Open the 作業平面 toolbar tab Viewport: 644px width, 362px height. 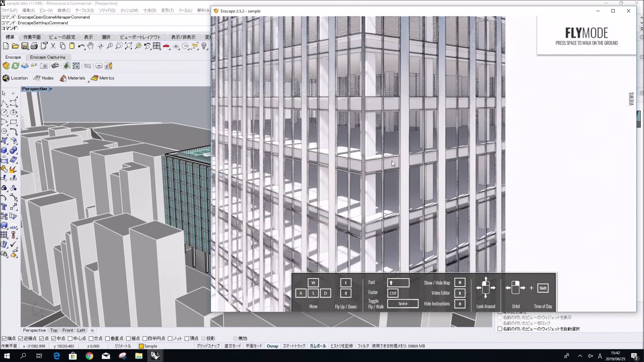pyautogui.click(x=32, y=37)
